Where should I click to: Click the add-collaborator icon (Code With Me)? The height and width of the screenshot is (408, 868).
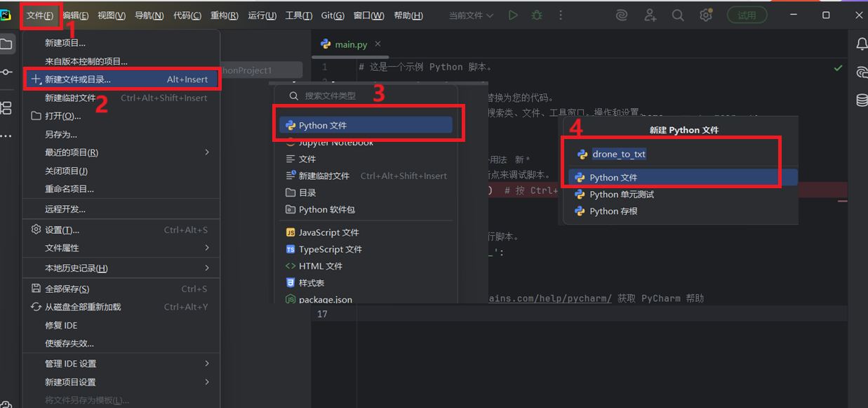650,15
